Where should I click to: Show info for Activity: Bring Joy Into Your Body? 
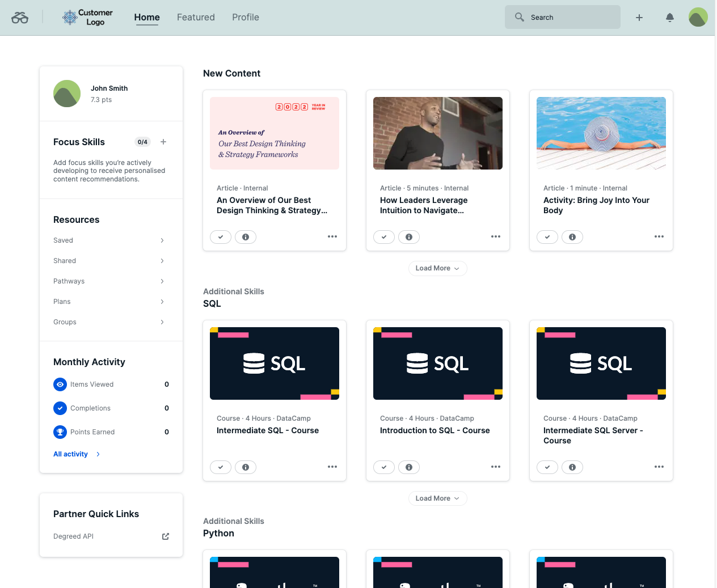(572, 237)
